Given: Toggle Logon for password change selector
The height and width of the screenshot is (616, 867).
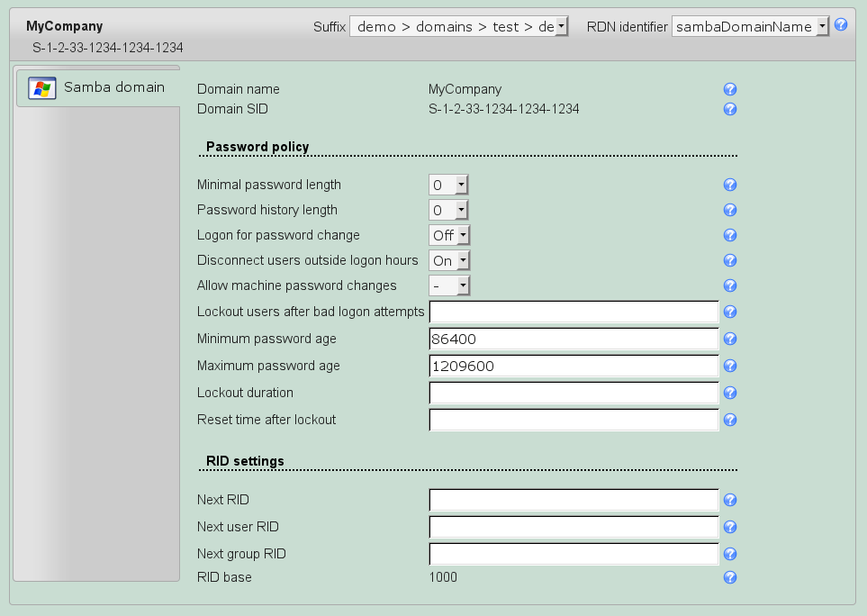Looking at the screenshot, I should tap(449, 236).
